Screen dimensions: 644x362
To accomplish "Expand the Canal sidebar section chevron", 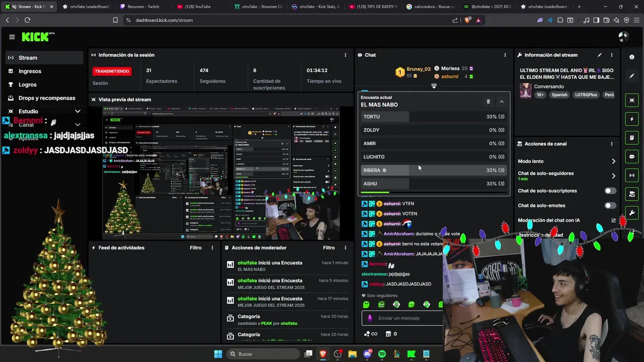I will coord(77,124).
